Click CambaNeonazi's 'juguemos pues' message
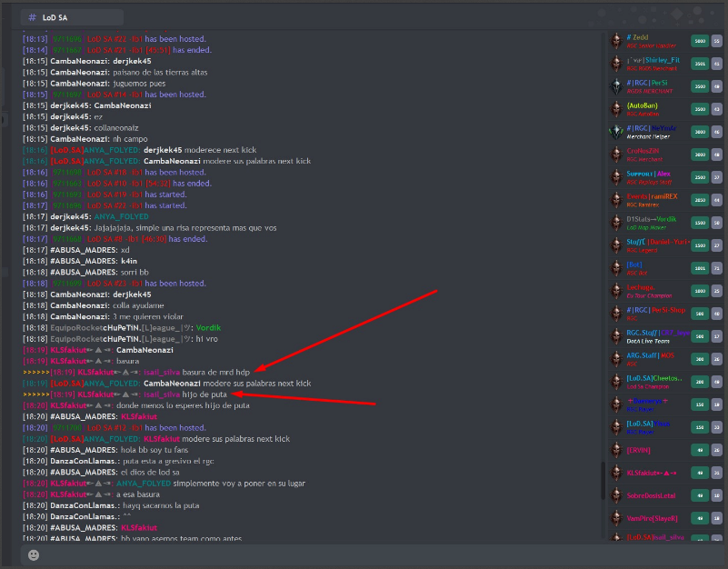728x569 pixels. 139,84
